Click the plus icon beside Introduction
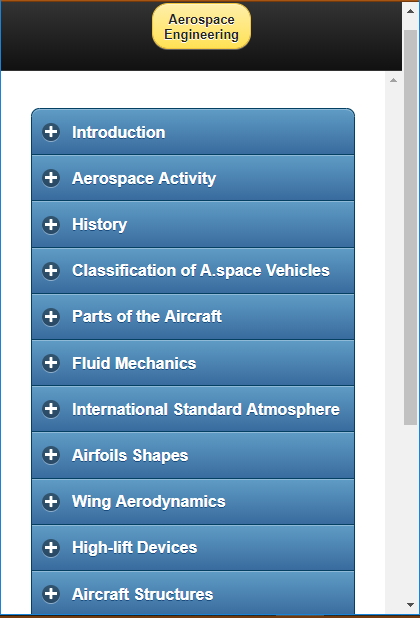The image size is (420, 618). (51, 132)
